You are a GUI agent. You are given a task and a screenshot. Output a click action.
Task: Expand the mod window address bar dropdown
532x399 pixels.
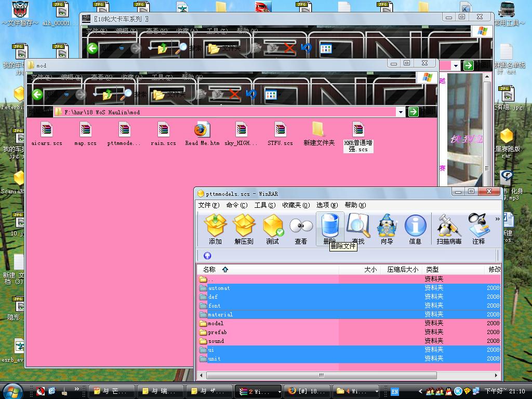(401, 112)
